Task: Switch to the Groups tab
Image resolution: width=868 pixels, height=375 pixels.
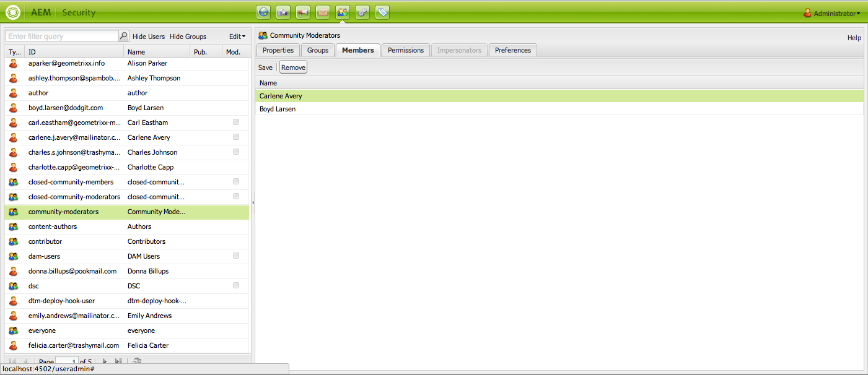Action: pyautogui.click(x=318, y=50)
